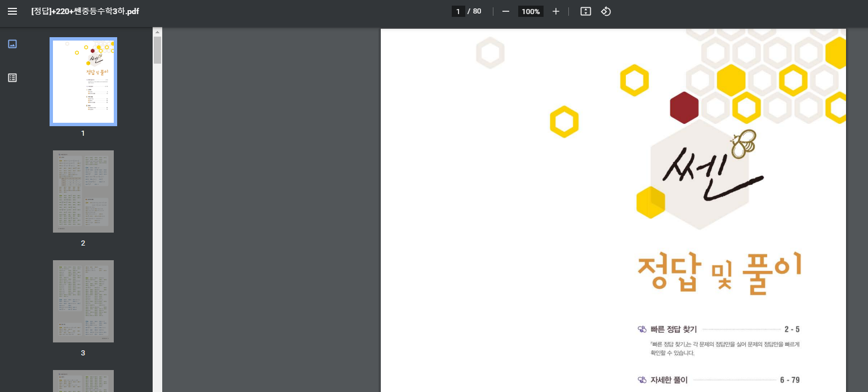The width and height of the screenshot is (868, 392).
Task: Show the document outline view
Action: pos(12,78)
